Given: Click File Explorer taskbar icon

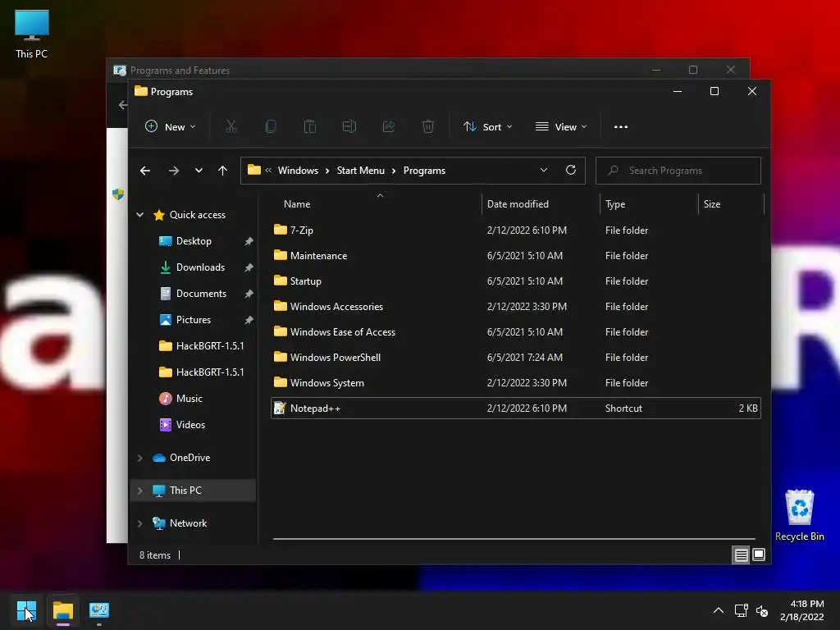Looking at the screenshot, I should tap(63, 610).
